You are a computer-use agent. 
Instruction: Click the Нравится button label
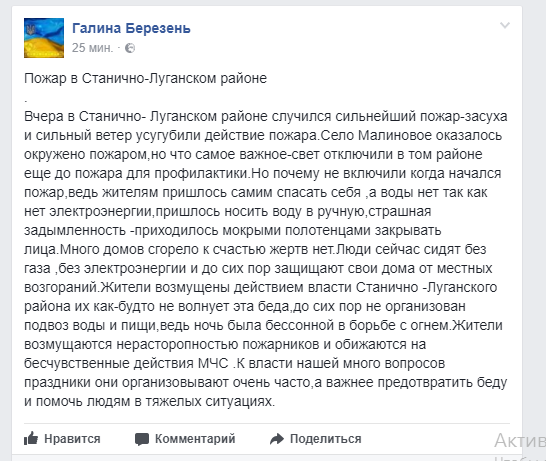click(72, 439)
